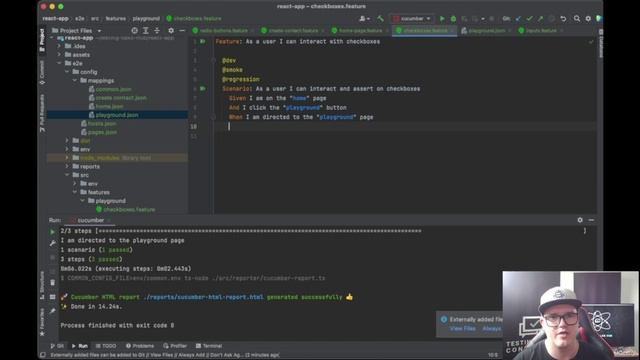Screen dimensions: 640x360
Task: Click Select Opened File target icon in Project panel
Action: [134, 31]
